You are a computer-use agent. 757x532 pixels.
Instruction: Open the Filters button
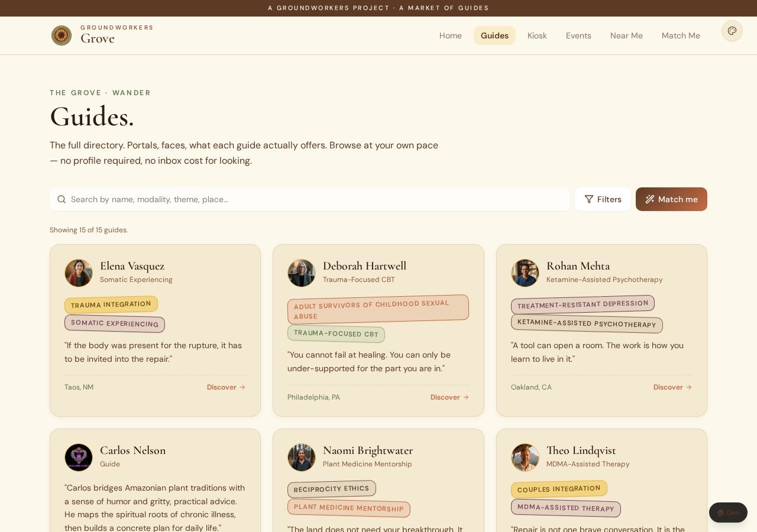coord(603,199)
